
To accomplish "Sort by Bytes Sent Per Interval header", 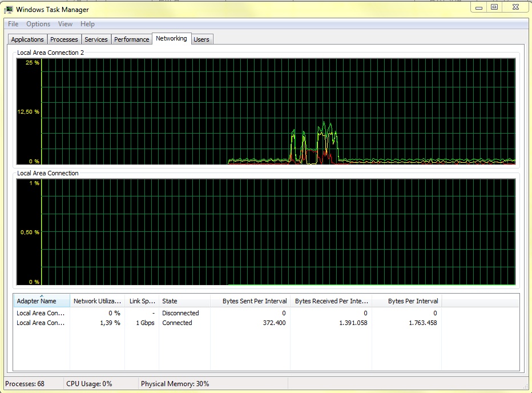I will coord(251,301).
